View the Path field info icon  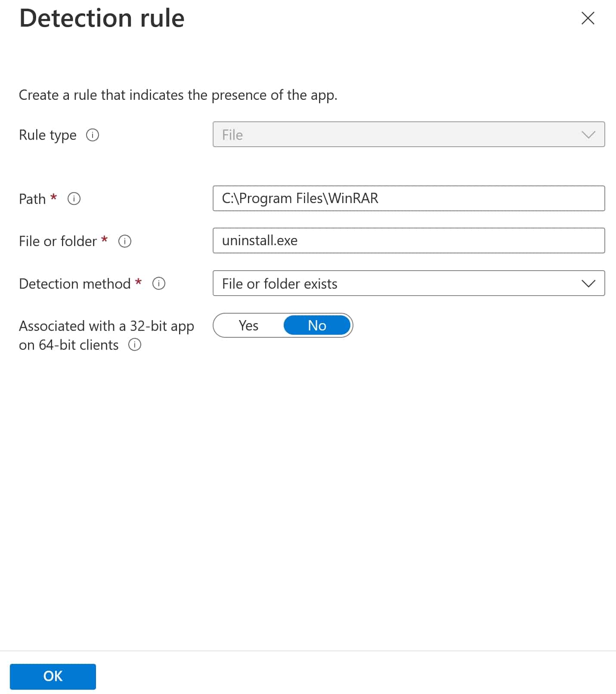click(74, 199)
